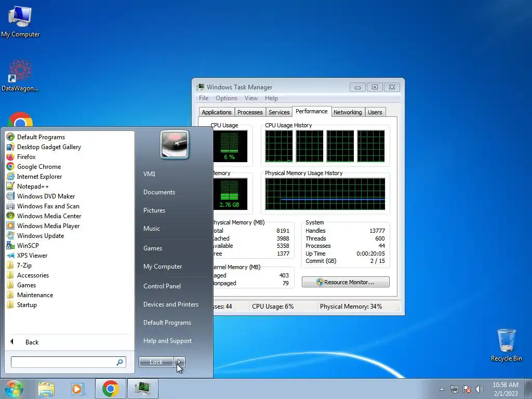Switch to the Users tab
This screenshot has width=532, height=399.
pos(375,112)
